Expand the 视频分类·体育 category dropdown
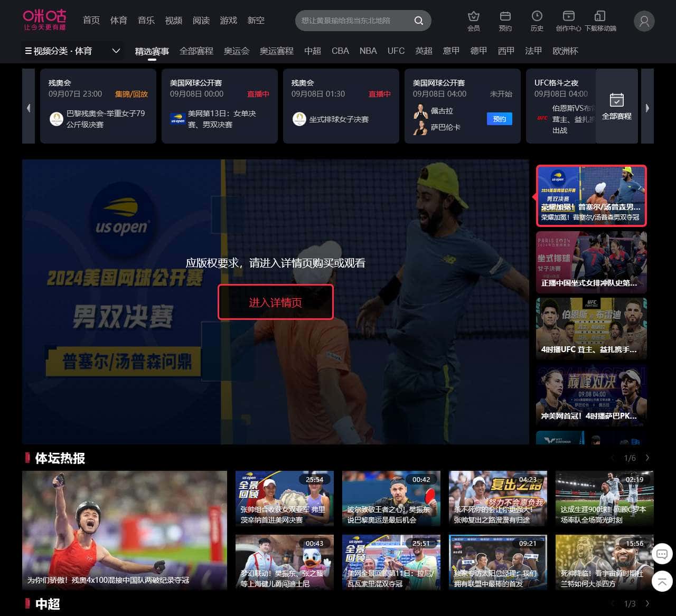The width and height of the screenshot is (676, 616). [x=73, y=51]
